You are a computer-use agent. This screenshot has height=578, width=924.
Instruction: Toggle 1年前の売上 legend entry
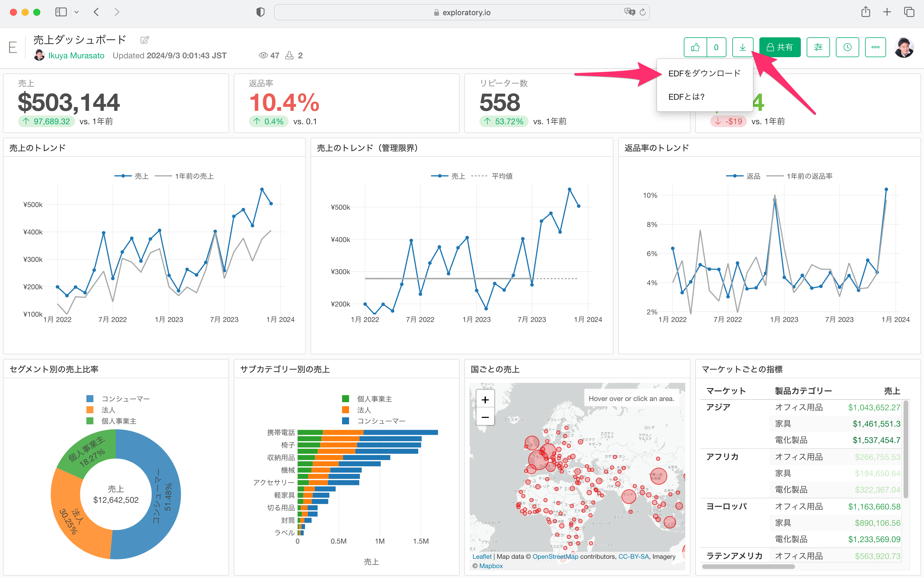(x=184, y=176)
